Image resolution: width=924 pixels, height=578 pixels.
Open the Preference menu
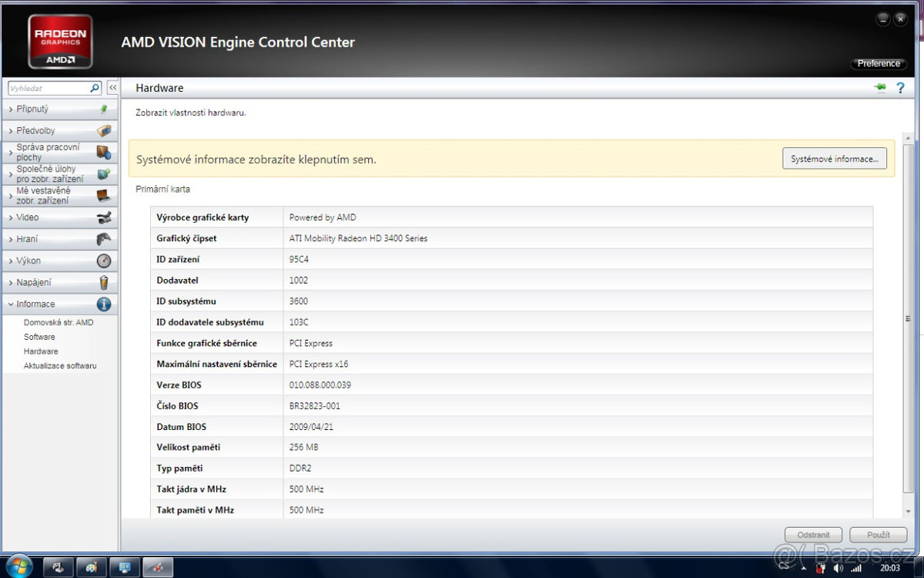[878, 64]
